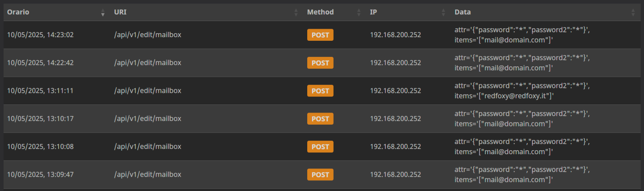
Task: Click the URI column header label
Action: [x=120, y=12]
